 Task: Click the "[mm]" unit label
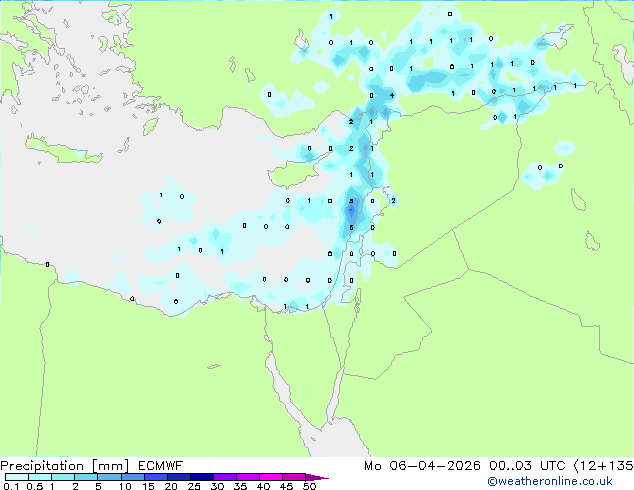(x=110, y=466)
